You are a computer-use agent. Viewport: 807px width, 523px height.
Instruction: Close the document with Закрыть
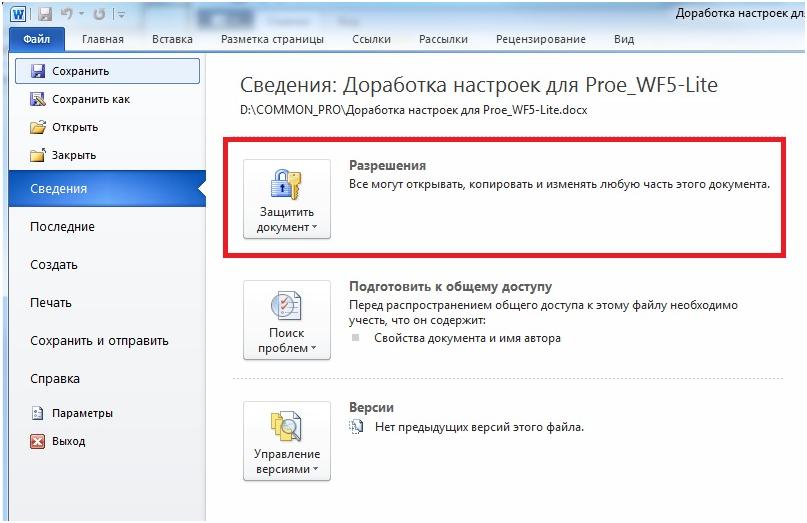tap(73, 155)
